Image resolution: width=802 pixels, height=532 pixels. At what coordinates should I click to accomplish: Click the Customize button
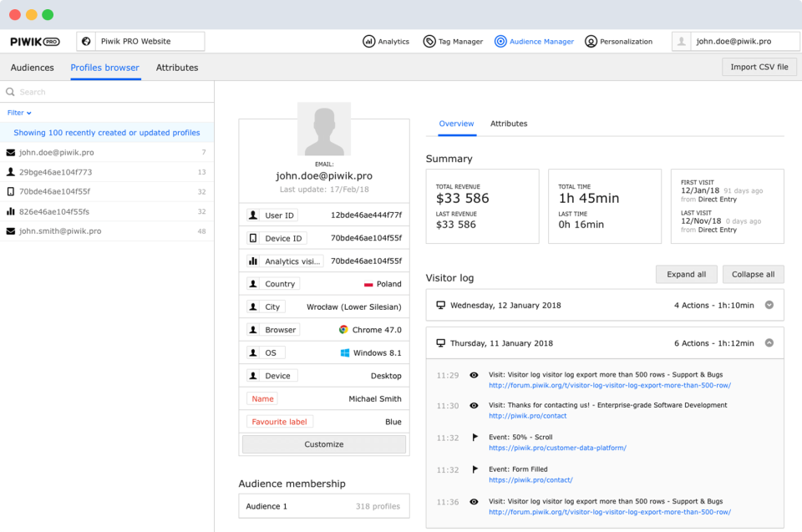click(x=323, y=443)
